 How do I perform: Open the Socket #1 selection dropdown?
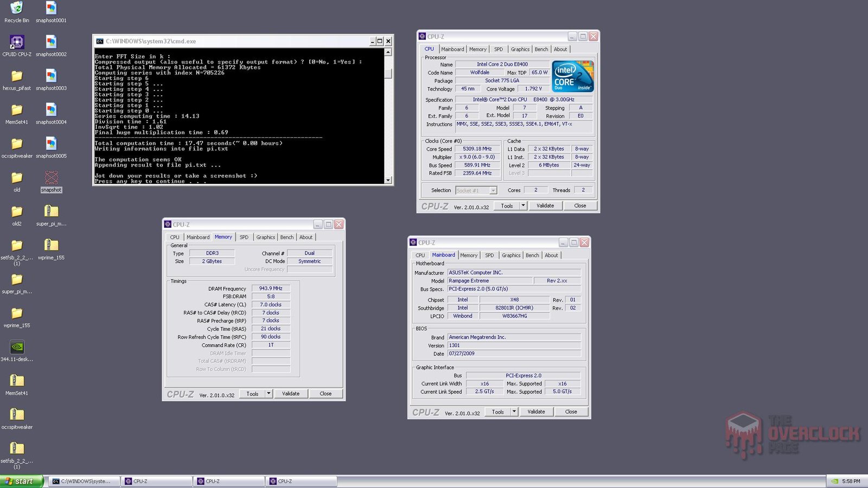(493, 190)
